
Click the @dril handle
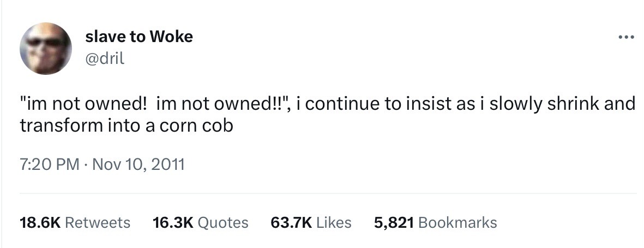pyautogui.click(x=105, y=57)
